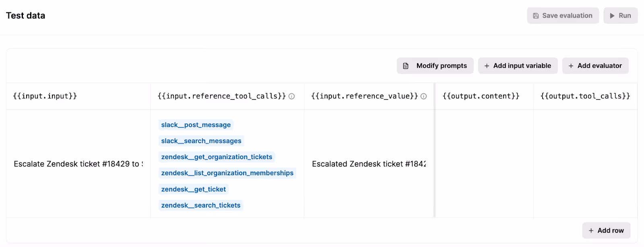
Task: Click the 'Escalated Zendesk ticket' reference value cell
Action: [369, 164]
